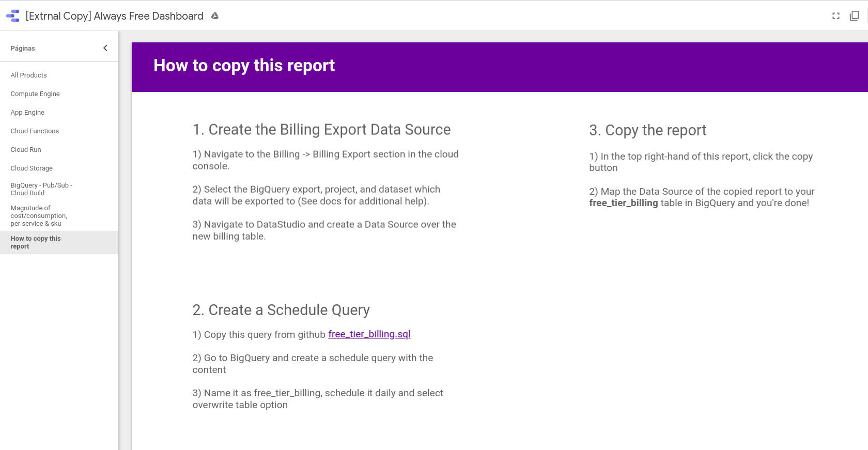Collapse the Páginas sidebar panel
The image size is (868, 450).
click(105, 48)
